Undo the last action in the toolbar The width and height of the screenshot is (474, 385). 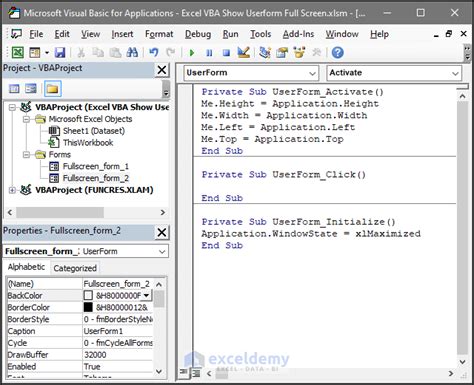(153, 52)
